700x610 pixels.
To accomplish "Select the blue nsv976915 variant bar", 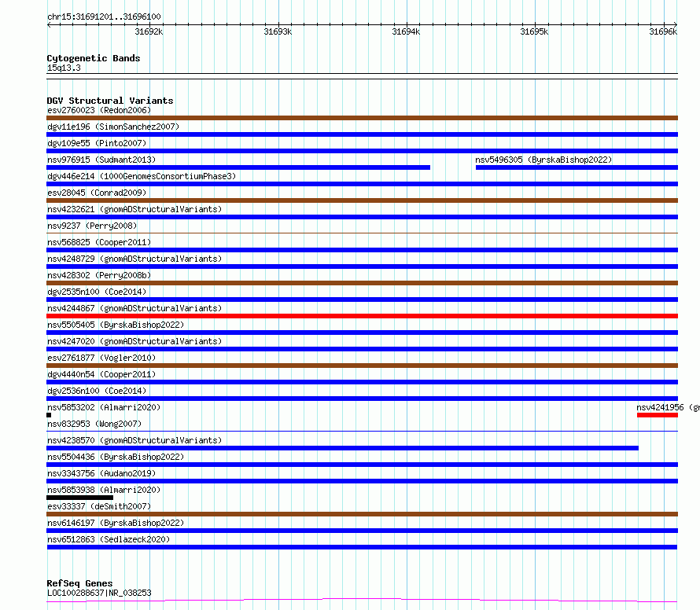I will pos(238,167).
